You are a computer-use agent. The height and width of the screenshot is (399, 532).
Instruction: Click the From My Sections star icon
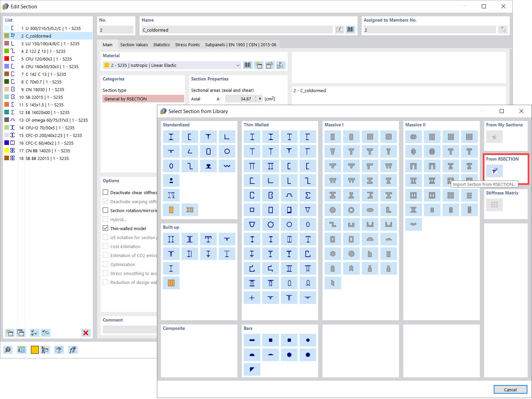click(x=494, y=137)
